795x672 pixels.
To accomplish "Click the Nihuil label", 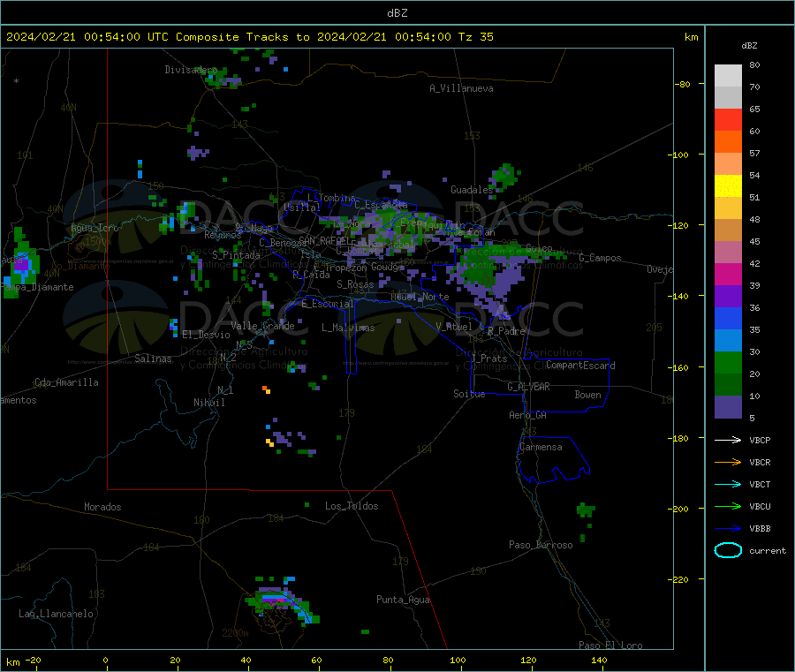I will 208,403.
